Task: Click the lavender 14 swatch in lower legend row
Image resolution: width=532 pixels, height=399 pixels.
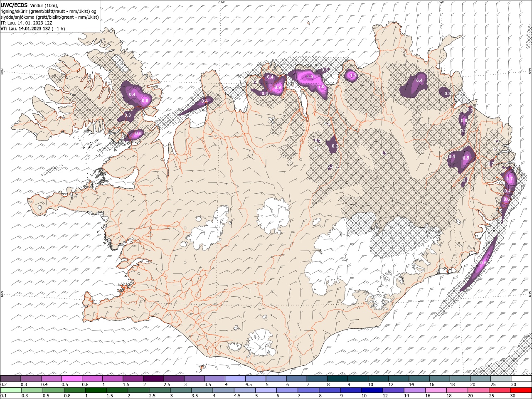Action: (414, 390)
